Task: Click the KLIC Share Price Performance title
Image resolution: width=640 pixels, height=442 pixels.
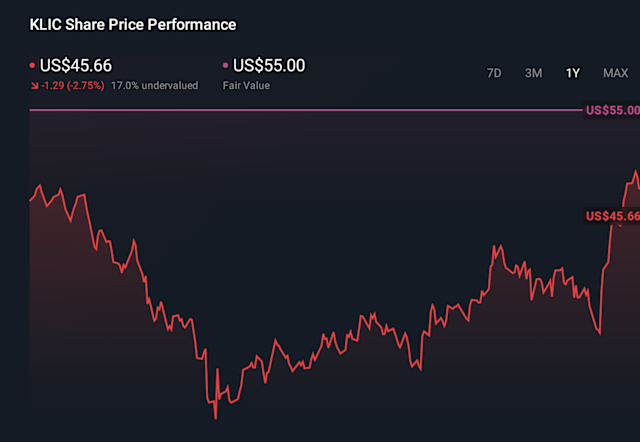Action: [x=133, y=23]
